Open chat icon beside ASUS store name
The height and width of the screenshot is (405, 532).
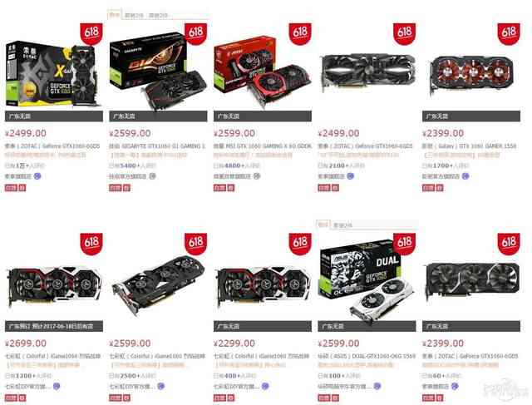tap(377, 387)
